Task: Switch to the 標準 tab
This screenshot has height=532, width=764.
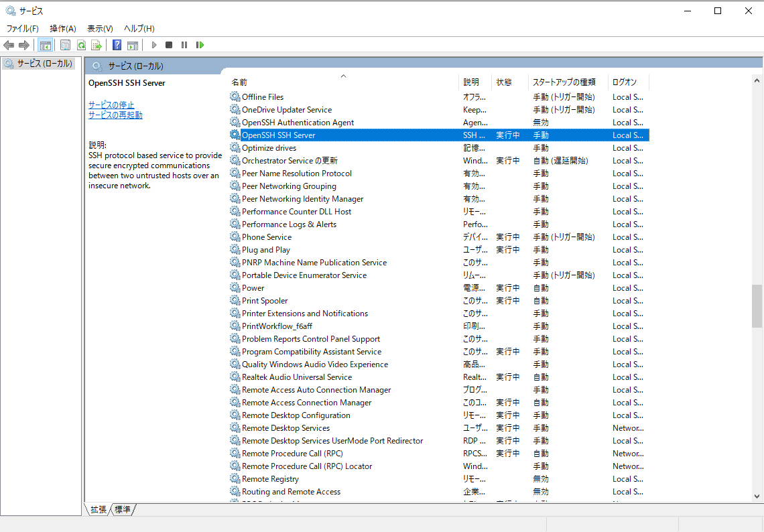Action: pos(123,510)
